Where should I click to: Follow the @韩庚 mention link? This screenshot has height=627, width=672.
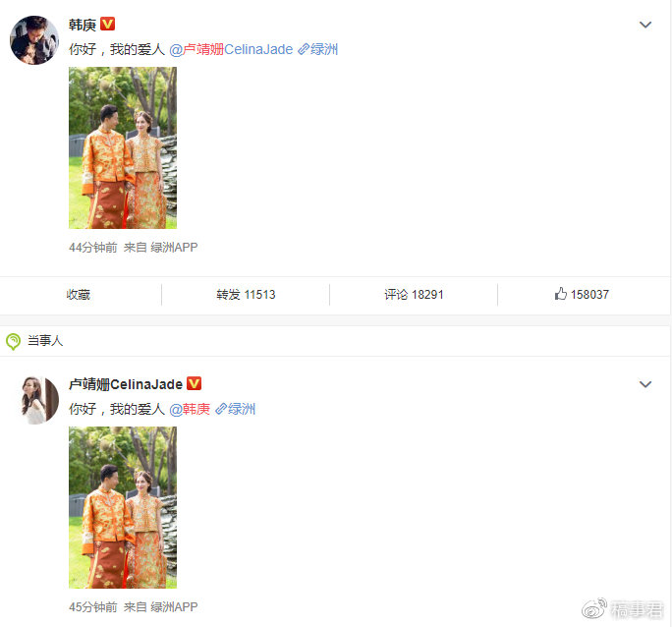(190, 409)
